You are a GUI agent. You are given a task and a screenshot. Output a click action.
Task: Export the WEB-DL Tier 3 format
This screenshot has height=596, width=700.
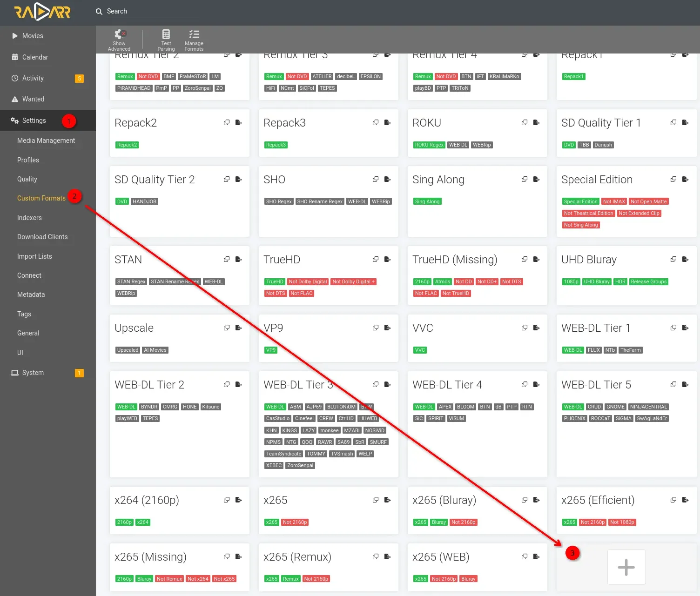tap(388, 384)
